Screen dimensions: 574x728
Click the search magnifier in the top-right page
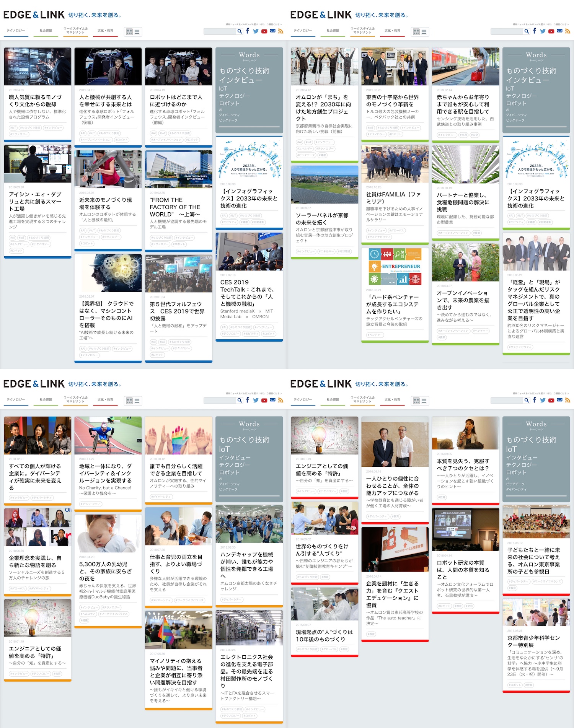coord(527,31)
